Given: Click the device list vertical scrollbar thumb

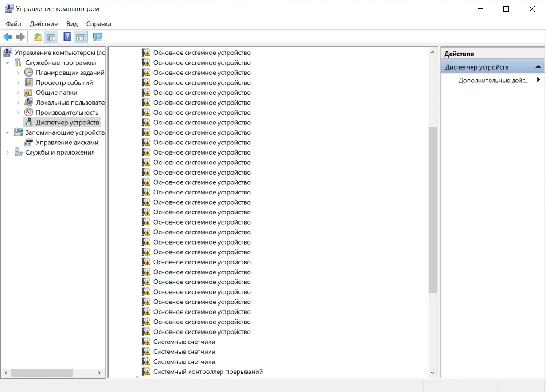Looking at the screenshot, I should (x=433, y=210).
